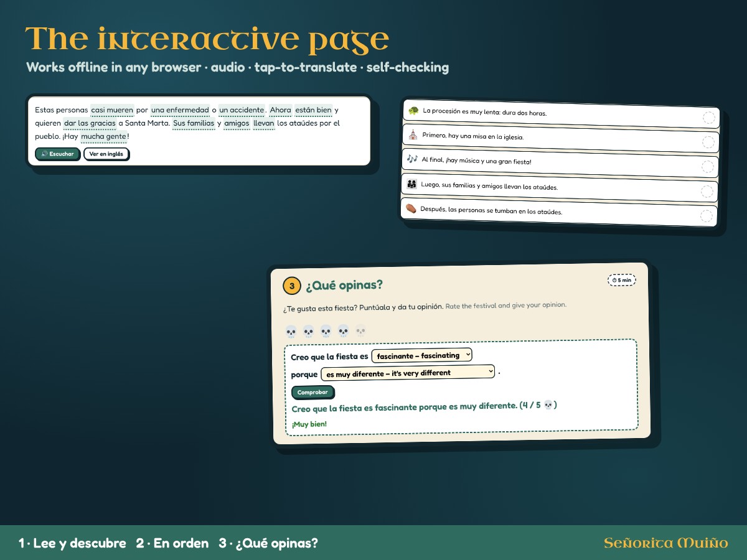Image resolution: width=747 pixels, height=560 pixels.
Task: Click '2 · En orden' in footer
Action: pos(172,543)
